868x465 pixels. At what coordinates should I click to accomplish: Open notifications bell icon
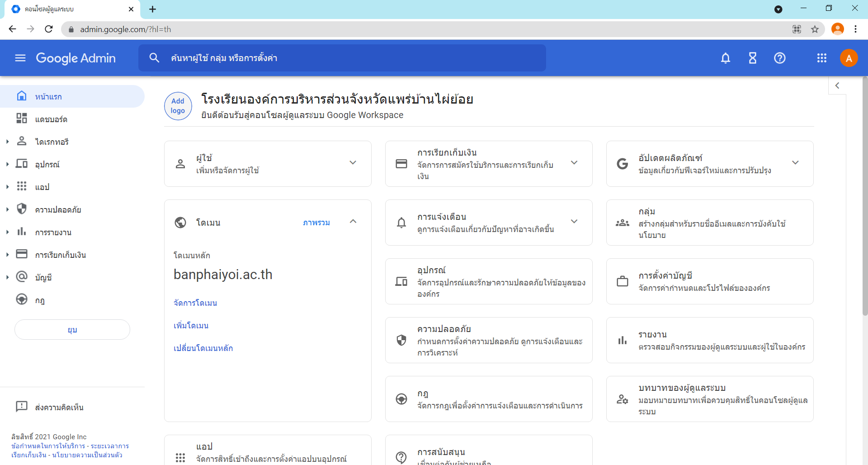(726, 58)
